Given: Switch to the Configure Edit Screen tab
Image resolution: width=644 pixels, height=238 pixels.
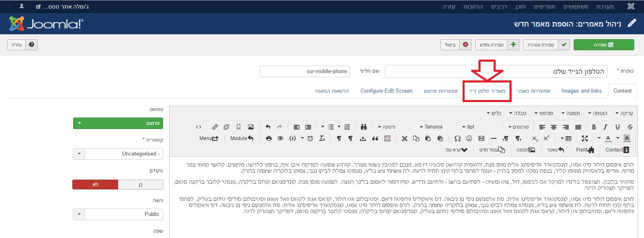Looking at the screenshot, I should (x=386, y=91).
